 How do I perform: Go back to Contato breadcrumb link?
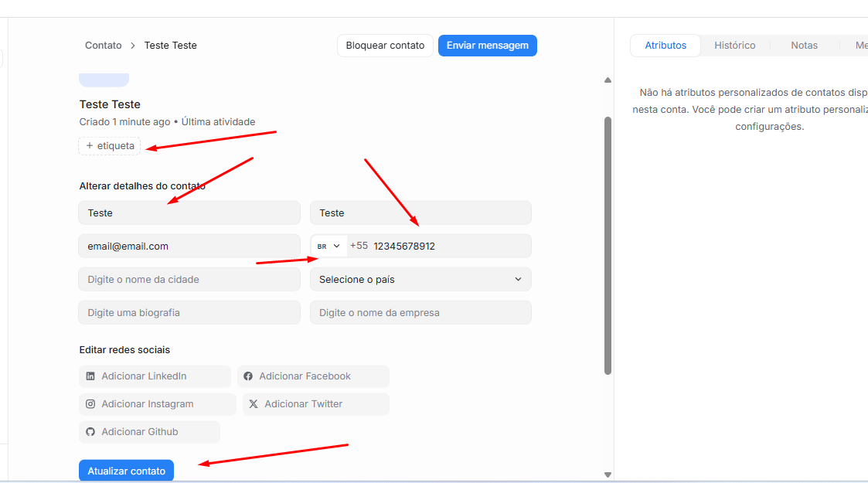(104, 46)
